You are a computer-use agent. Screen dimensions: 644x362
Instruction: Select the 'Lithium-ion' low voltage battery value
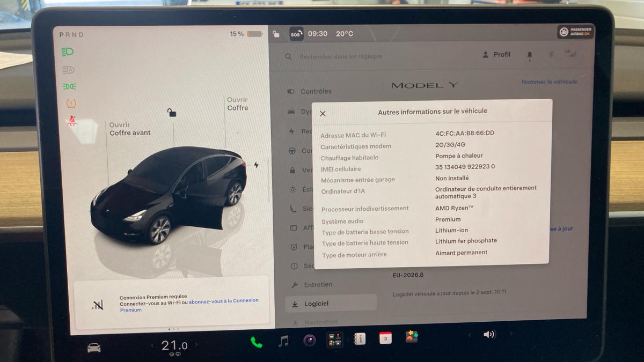(451, 230)
